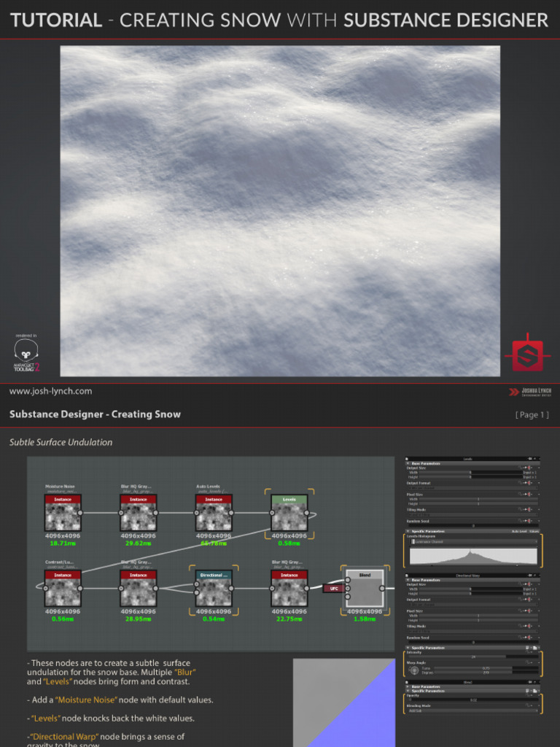This screenshot has width=560, height=747.
Task: Collapse Base Parameters in the Levels panel
Action: [x=408, y=463]
